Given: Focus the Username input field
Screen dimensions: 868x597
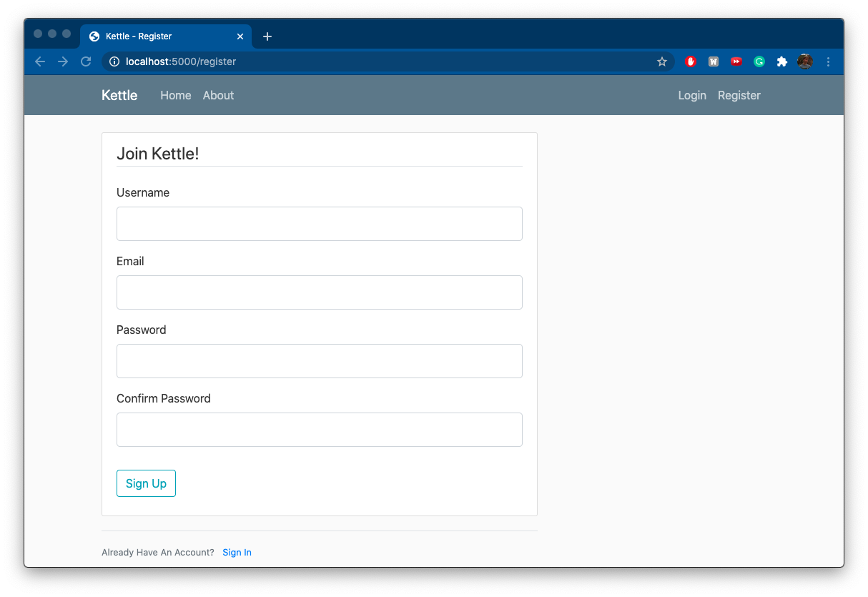Looking at the screenshot, I should [320, 224].
